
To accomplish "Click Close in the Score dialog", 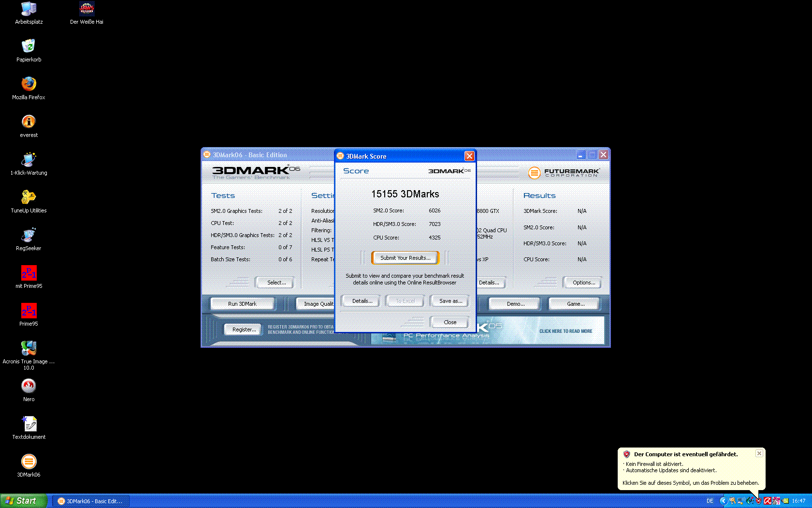I will coord(450,322).
